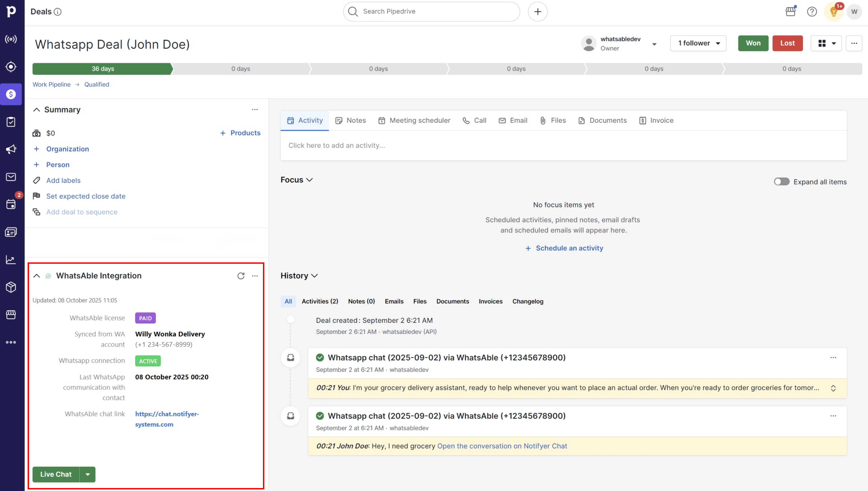Open the Email tab
Screen dimensions: 868x491
513,120
